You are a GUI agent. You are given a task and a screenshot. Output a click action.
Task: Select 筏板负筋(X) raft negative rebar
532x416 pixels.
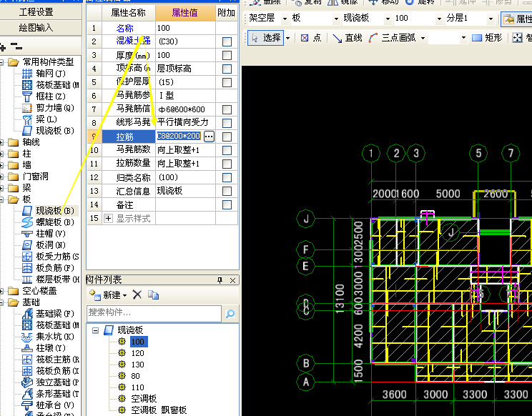(x=51, y=370)
